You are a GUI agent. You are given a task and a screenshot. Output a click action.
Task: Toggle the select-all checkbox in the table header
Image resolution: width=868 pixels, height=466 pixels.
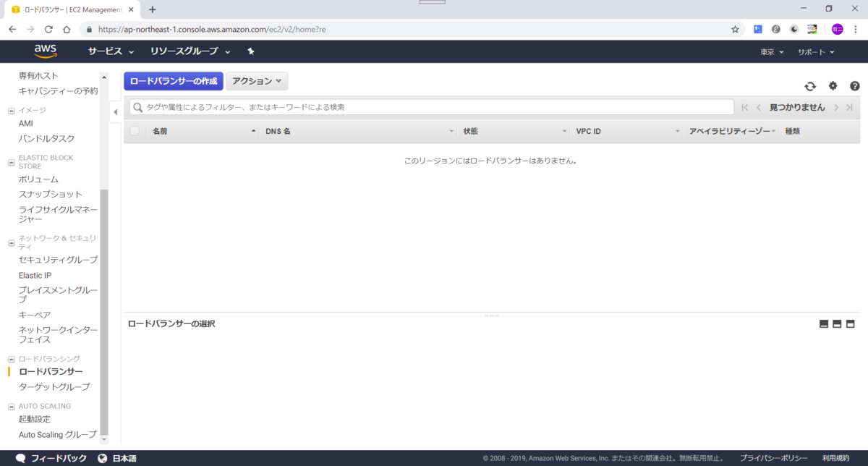135,131
